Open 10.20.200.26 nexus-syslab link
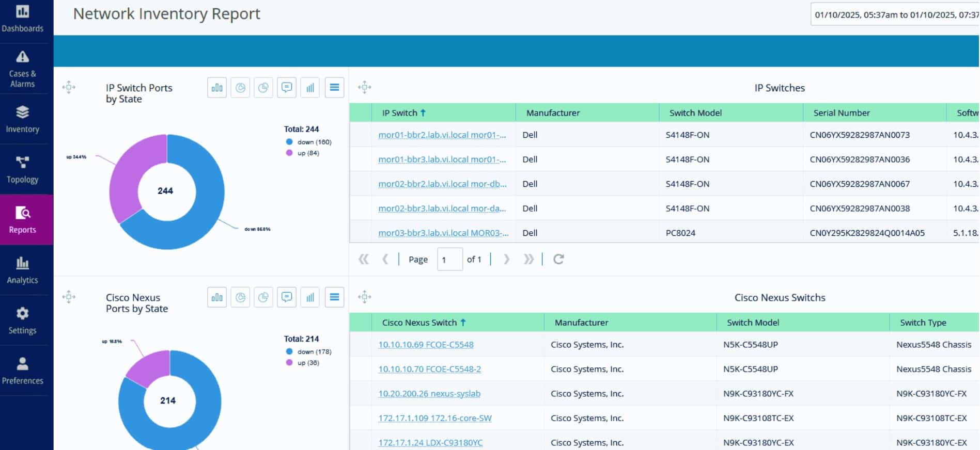 [x=429, y=394]
